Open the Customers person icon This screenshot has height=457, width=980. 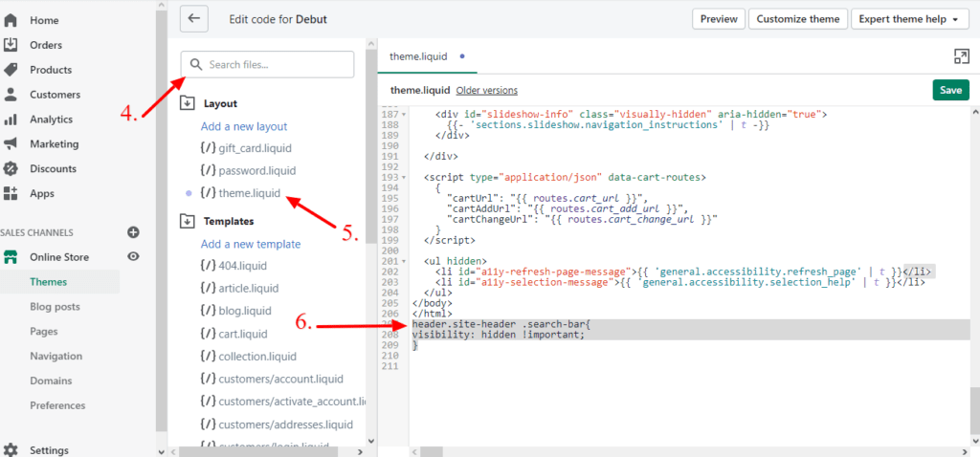point(10,95)
